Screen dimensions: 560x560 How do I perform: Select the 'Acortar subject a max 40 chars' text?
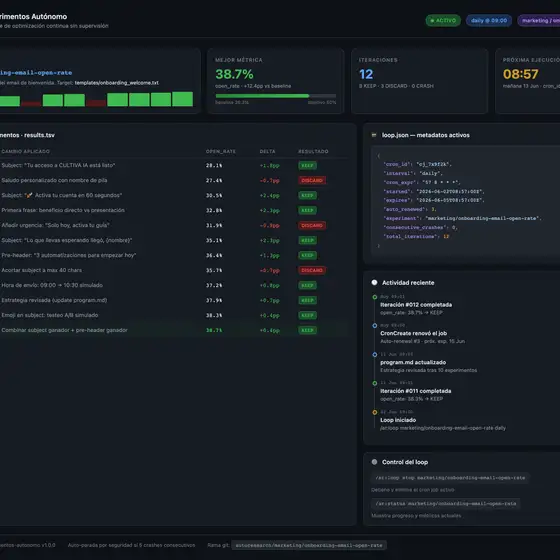click(x=41, y=270)
